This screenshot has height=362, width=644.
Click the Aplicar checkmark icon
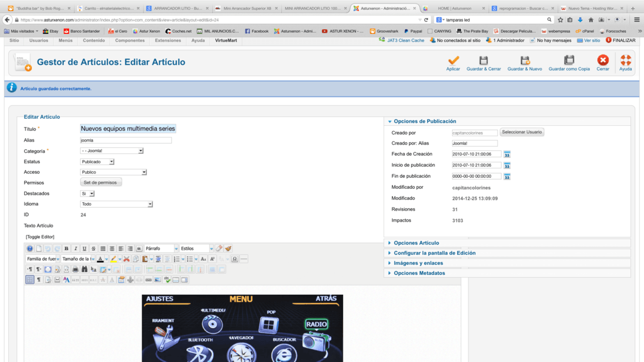(x=453, y=60)
